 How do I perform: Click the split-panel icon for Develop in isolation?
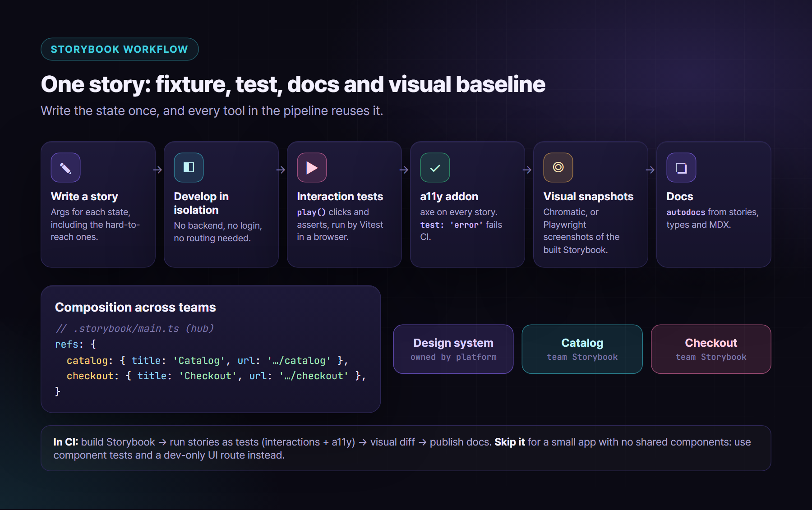click(189, 168)
